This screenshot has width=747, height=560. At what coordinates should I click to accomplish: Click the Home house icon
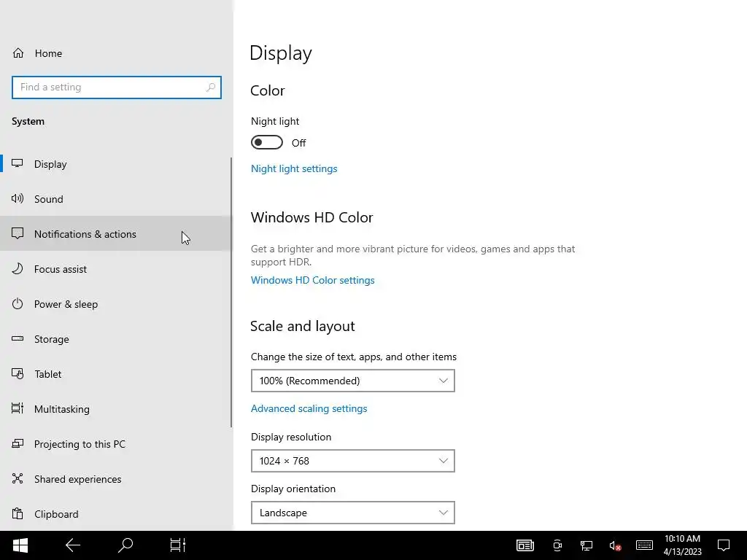(x=18, y=52)
